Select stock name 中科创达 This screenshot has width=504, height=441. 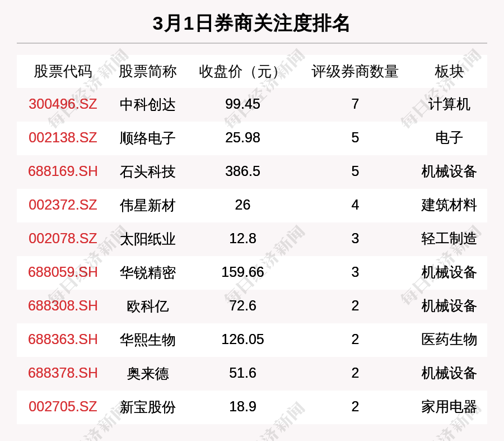[x=147, y=105]
